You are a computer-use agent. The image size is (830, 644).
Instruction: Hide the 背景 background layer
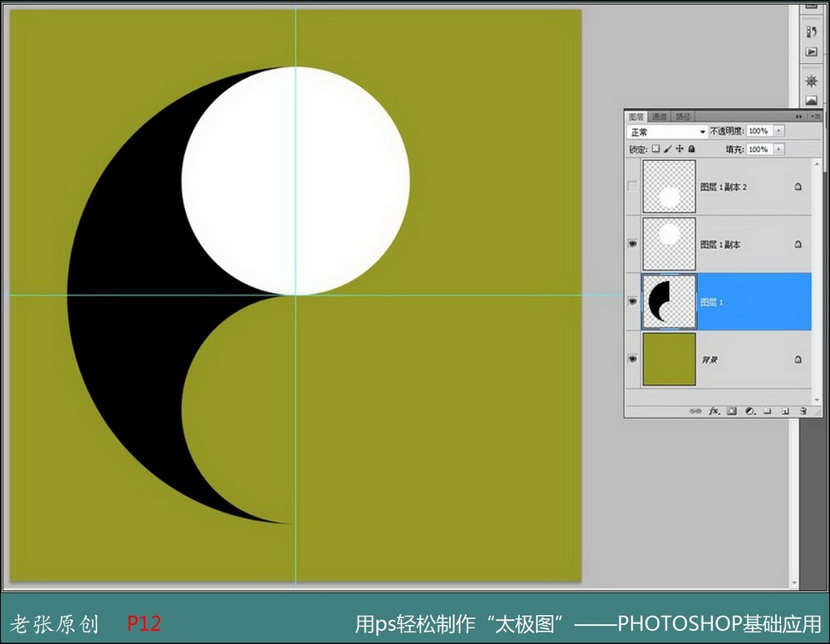[632, 359]
